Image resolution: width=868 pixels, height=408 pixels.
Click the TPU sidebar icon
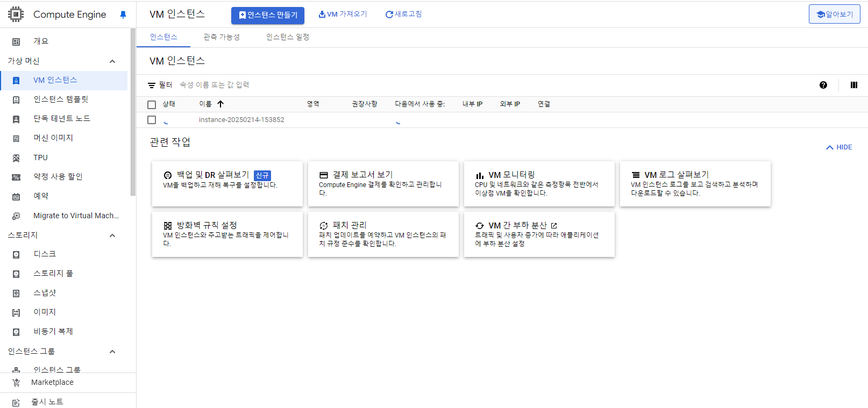click(x=16, y=158)
